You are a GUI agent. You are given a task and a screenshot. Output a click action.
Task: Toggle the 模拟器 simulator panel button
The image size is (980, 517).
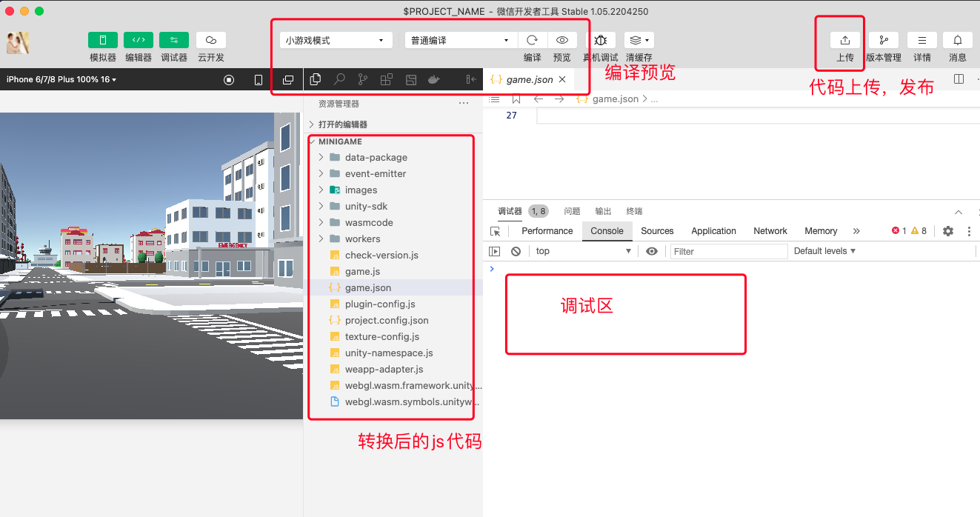click(x=103, y=40)
